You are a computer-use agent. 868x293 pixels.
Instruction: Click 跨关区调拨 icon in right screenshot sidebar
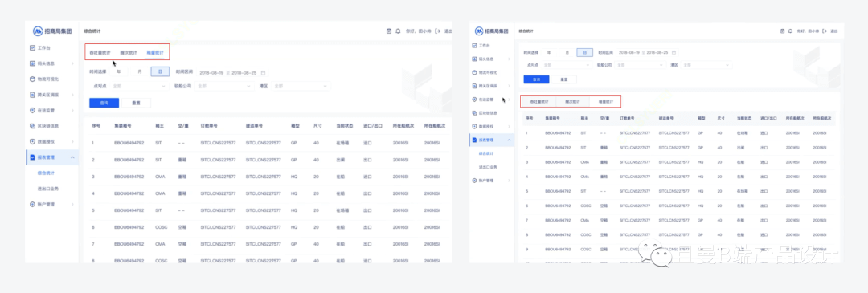(x=474, y=86)
